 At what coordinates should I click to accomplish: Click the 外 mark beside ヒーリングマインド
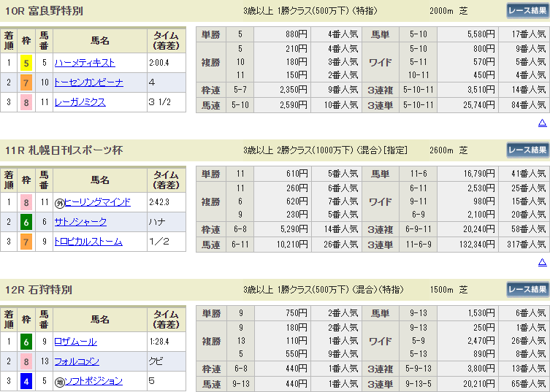pos(60,203)
